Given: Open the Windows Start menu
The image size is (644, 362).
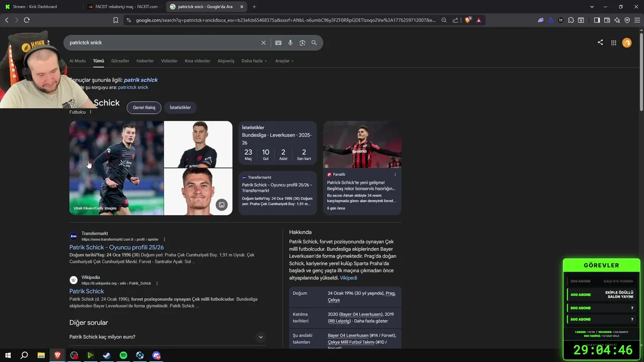Looking at the screenshot, I should [8, 355].
